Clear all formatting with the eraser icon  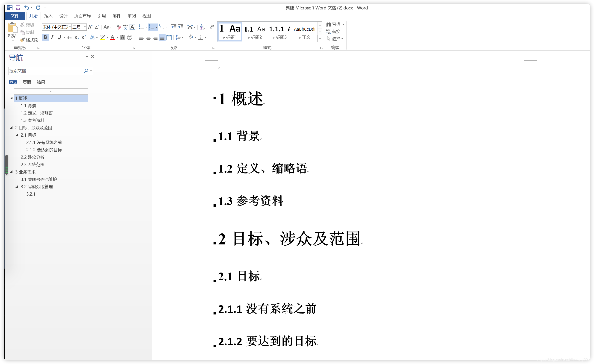click(x=119, y=27)
